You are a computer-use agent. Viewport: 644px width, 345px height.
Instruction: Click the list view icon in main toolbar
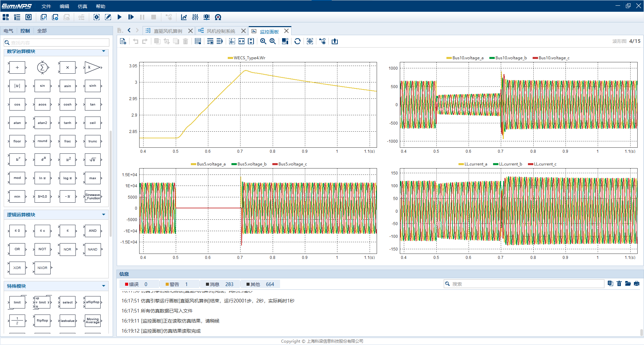(17, 17)
